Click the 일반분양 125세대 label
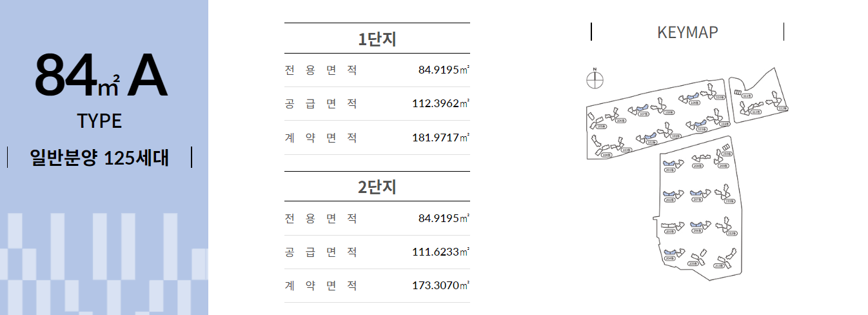Image resolution: width=868 pixels, height=315 pixels. (100, 157)
